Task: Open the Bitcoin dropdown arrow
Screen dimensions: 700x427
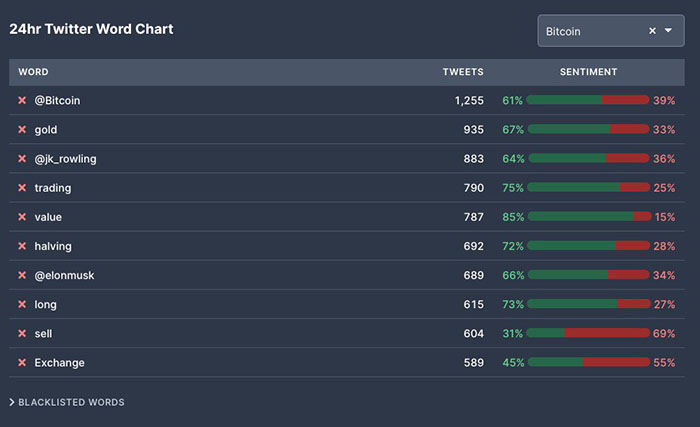Action: (668, 31)
